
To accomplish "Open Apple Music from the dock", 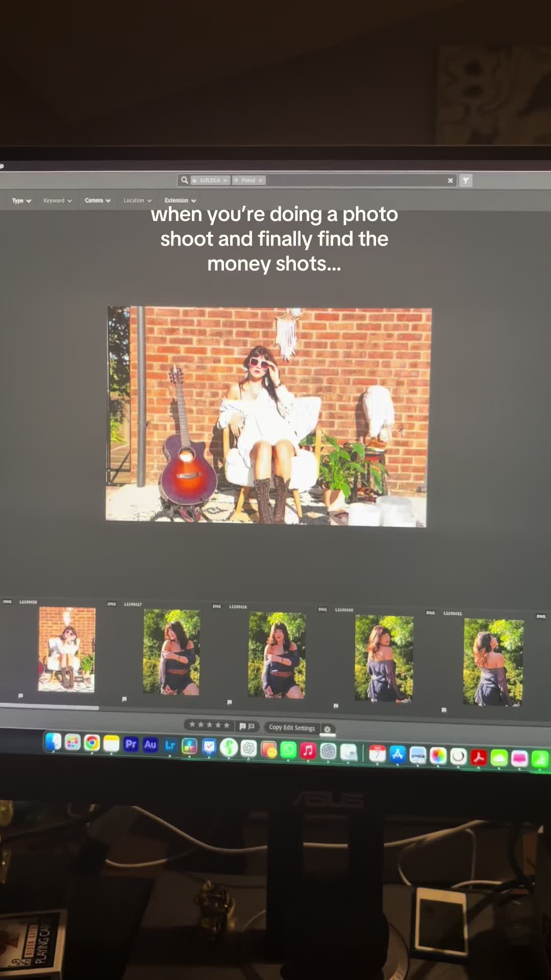I will [x=308, y=750].
